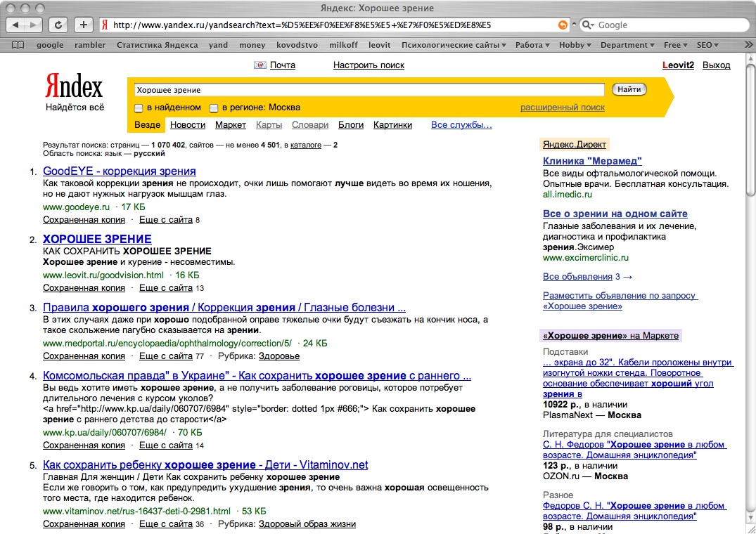Image resolution: width=756 pixels, height=534 pixels.
Task: Open 'Хорошее зрение на Маркете' heading link
Action: (611, 336)
